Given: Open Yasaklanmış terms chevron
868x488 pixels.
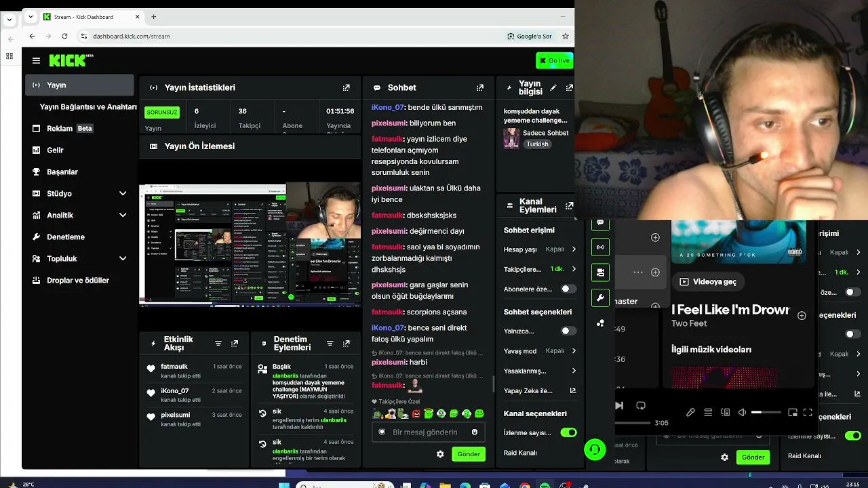Looking at the screenshot, I should point(574,371).
